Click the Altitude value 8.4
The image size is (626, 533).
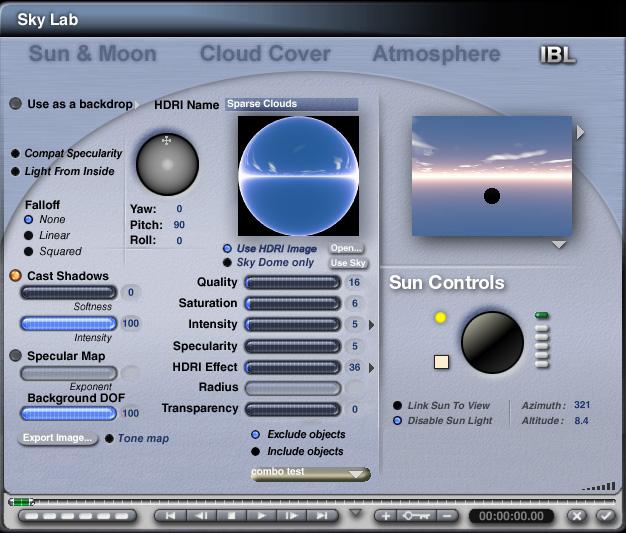pyautogui.click(x=581, y=420)
